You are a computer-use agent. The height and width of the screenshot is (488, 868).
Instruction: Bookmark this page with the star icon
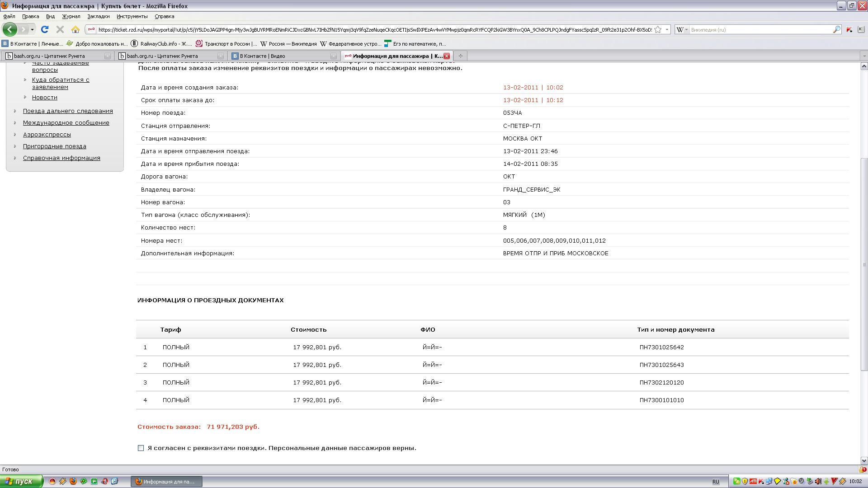(658, 29)
